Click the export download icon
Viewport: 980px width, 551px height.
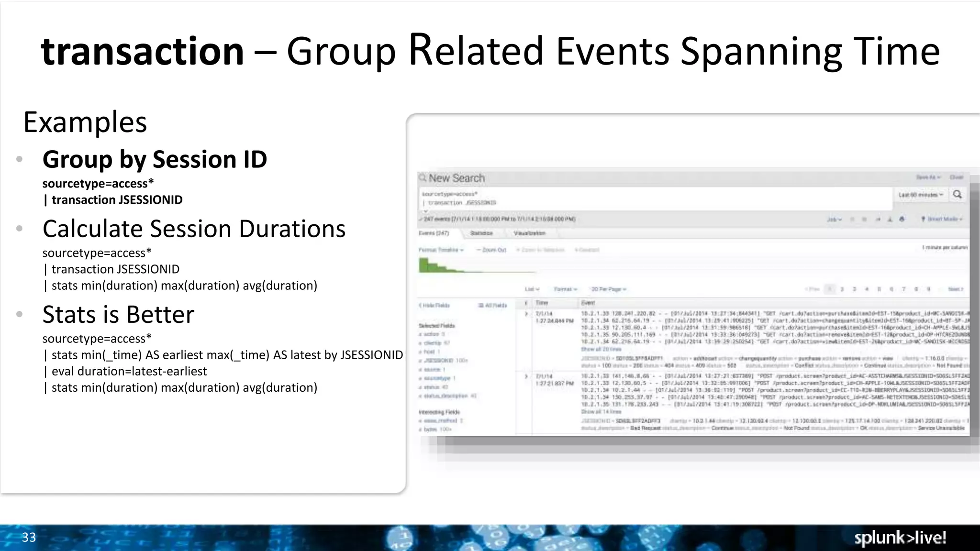[x=890, y=219]
